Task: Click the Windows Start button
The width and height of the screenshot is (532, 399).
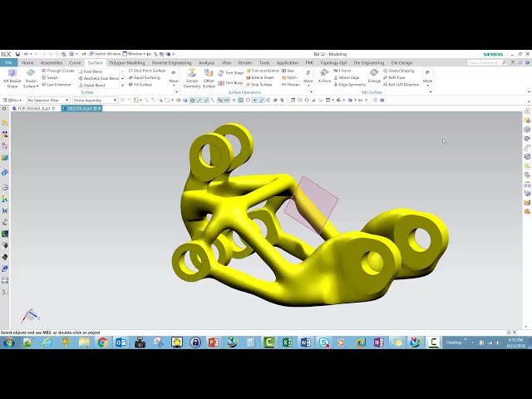Action: pos(9,342)
